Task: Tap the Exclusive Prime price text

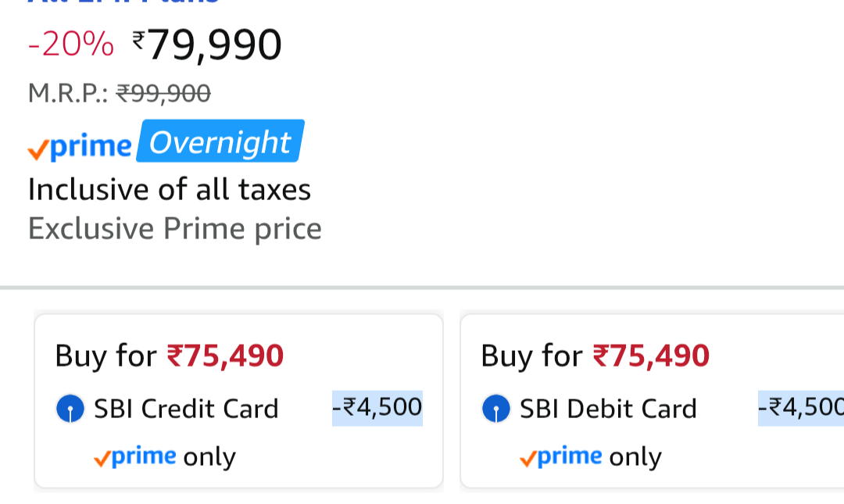Action: [175, 229]
